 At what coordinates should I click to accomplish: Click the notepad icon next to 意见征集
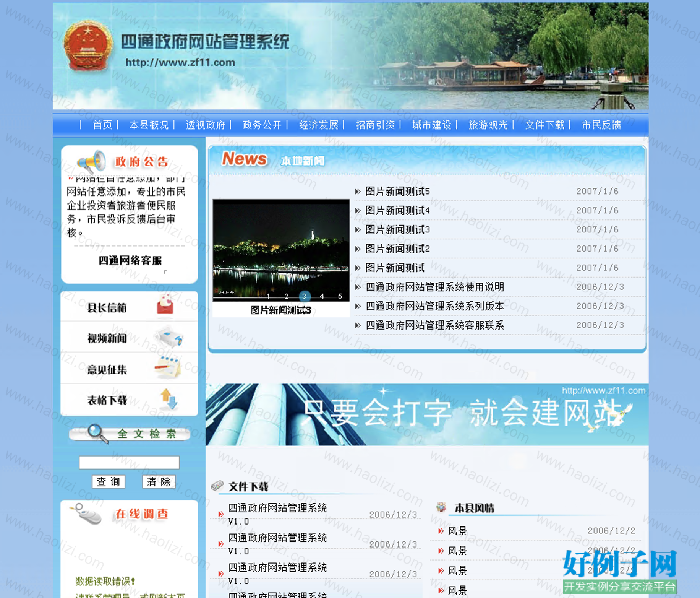point(168,367)
